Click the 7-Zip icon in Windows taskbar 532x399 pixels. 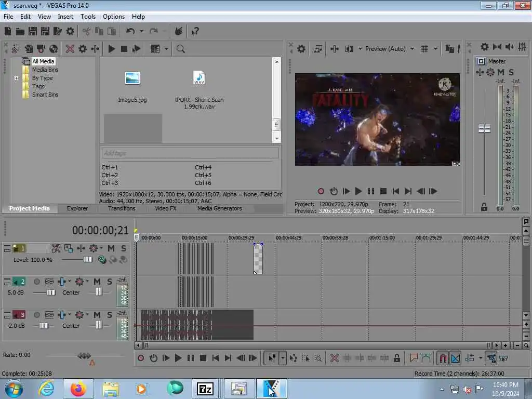point(205,389)
